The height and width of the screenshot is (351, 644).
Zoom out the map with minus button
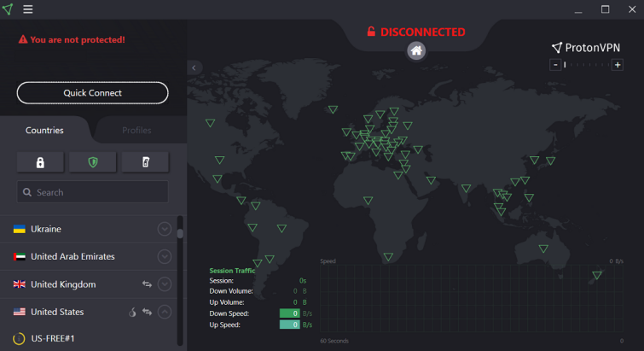coord(555,65)
